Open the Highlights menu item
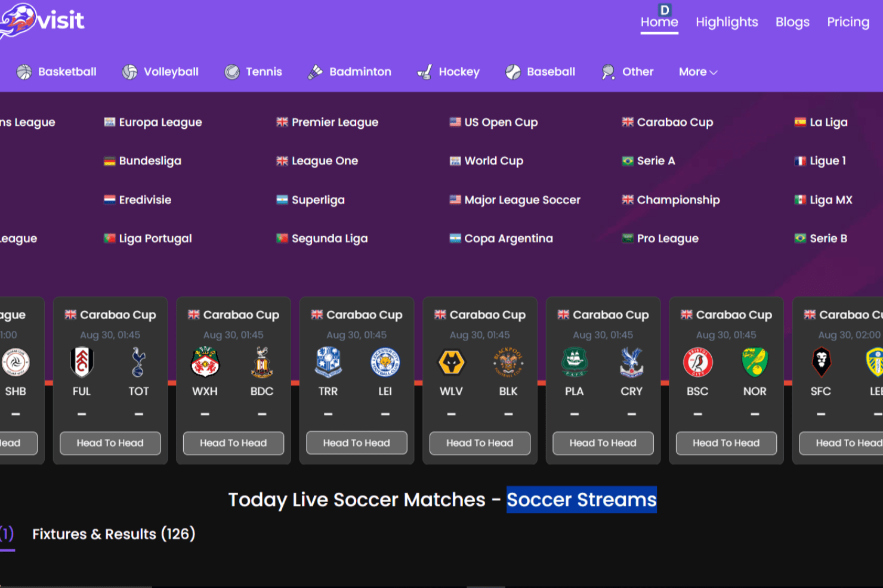 [727, 22]
